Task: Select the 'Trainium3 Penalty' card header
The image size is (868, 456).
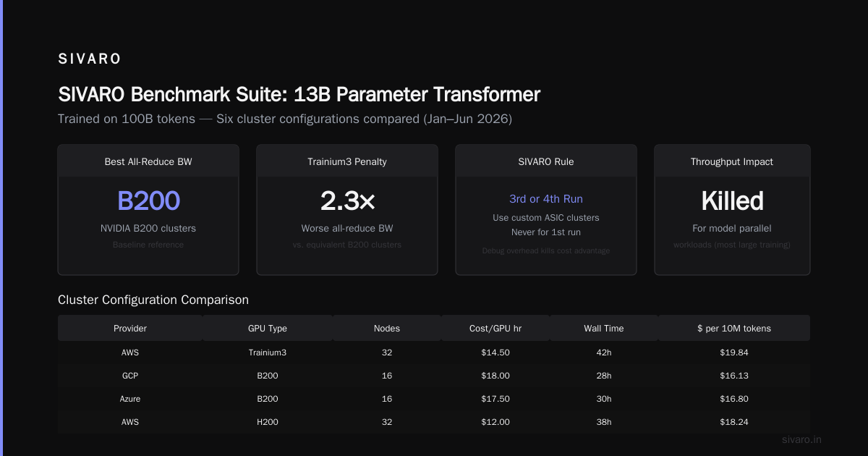Action: tap(347, 161)
